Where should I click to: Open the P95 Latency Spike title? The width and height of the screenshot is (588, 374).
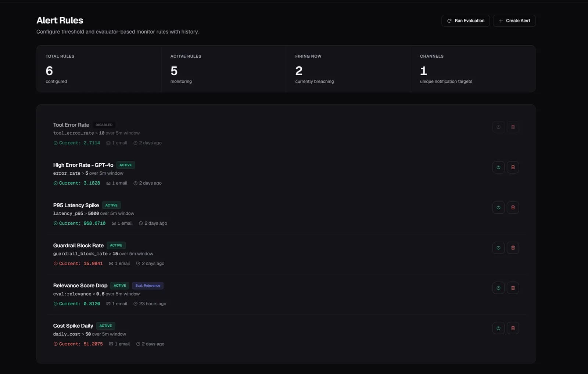[x=76, y=205]
